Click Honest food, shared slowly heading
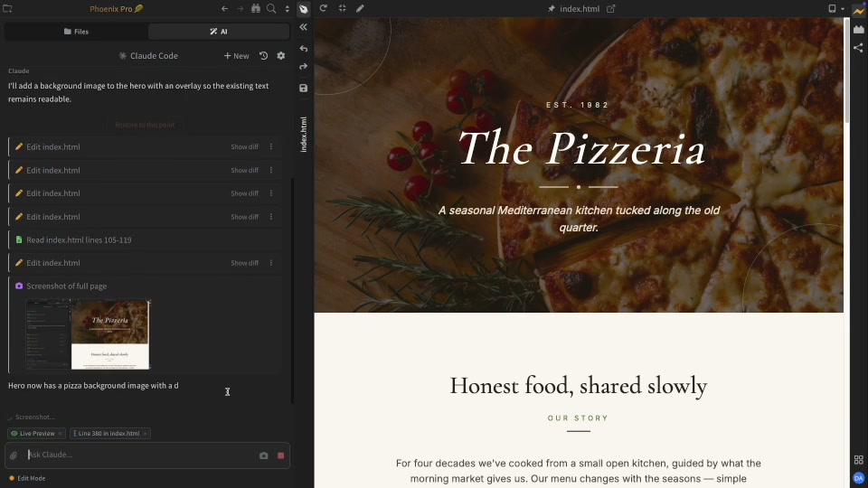The width and height of the screenshot is (868, 488). 579,386
